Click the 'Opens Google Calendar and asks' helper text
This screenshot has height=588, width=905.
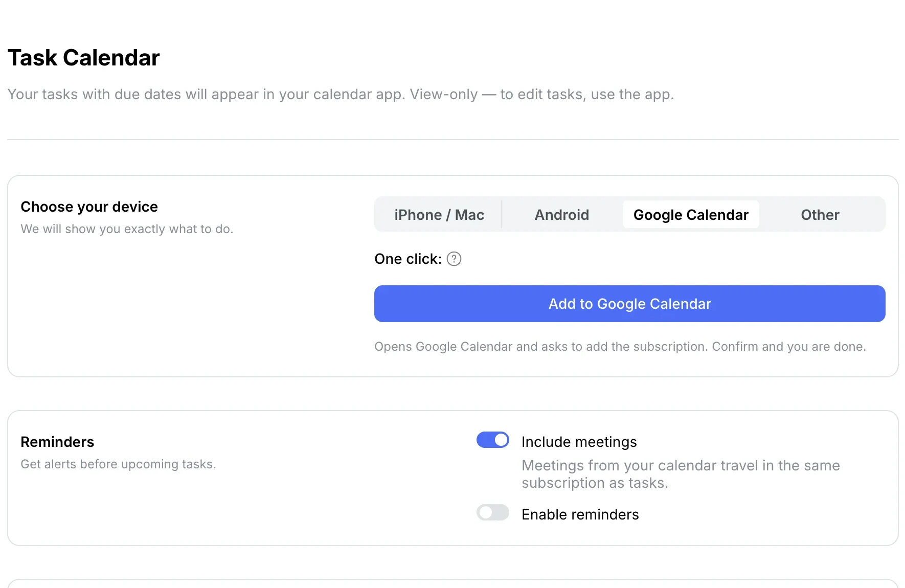620,347
